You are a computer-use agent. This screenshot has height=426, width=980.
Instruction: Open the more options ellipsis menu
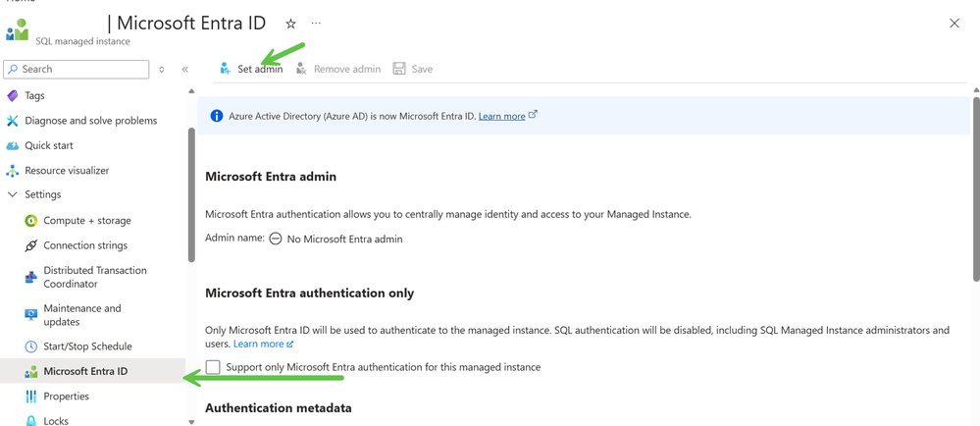(x=316, y=24)
